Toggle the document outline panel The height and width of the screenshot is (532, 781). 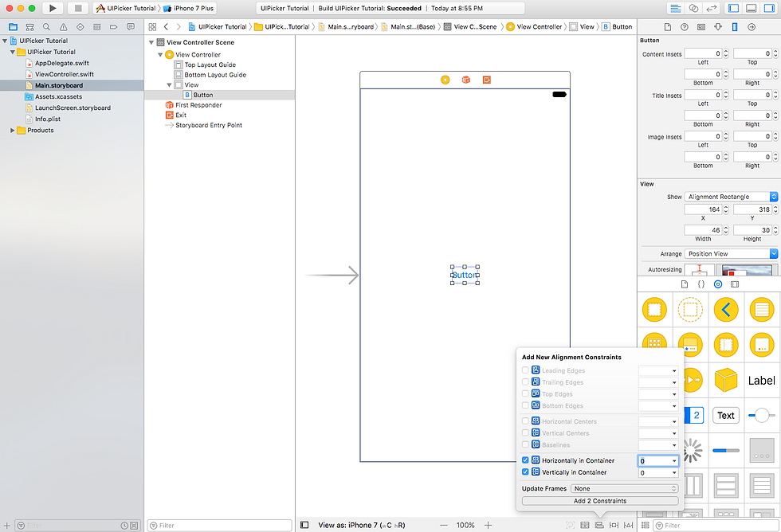(304, 525)
